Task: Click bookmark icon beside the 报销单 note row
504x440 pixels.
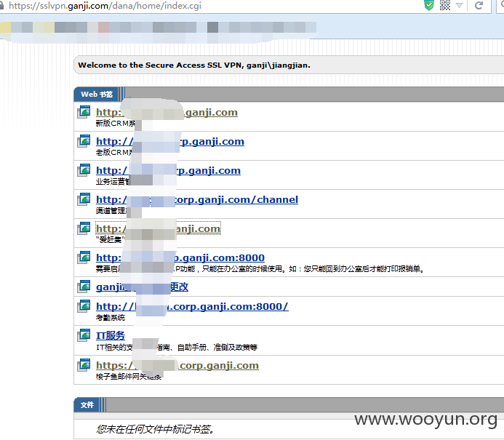Action: [84, 257]
